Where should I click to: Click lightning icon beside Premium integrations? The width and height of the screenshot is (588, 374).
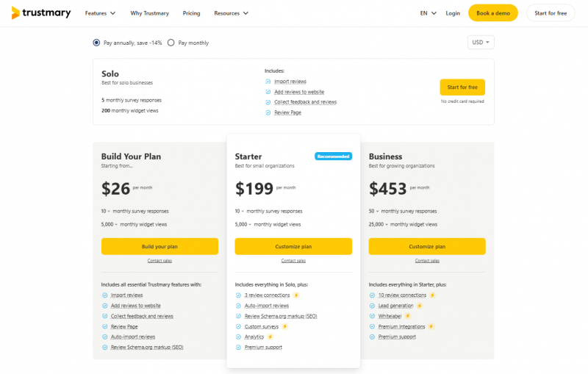[431, 326]
